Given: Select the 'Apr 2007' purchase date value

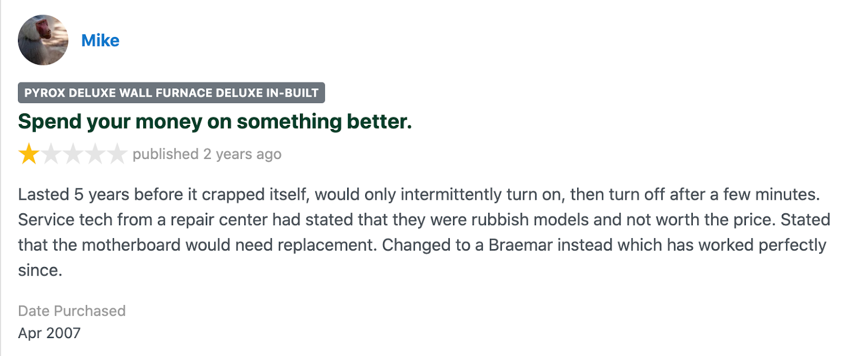Looking at the screenshot, I should (x=49, y=333).
